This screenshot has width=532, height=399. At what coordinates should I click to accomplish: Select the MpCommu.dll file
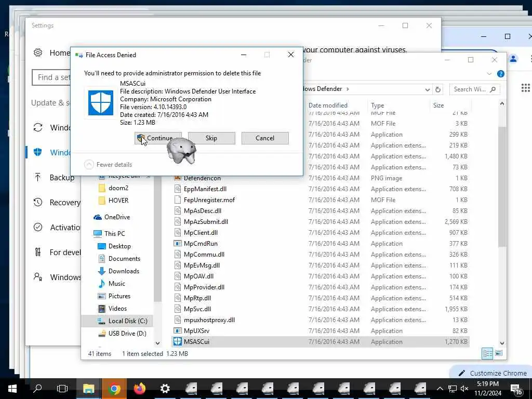pyautogui.click(x=204, y=255)
